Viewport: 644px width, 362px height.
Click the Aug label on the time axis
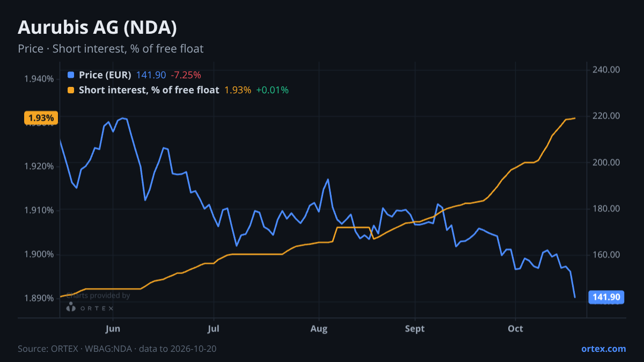coord(319,328)
